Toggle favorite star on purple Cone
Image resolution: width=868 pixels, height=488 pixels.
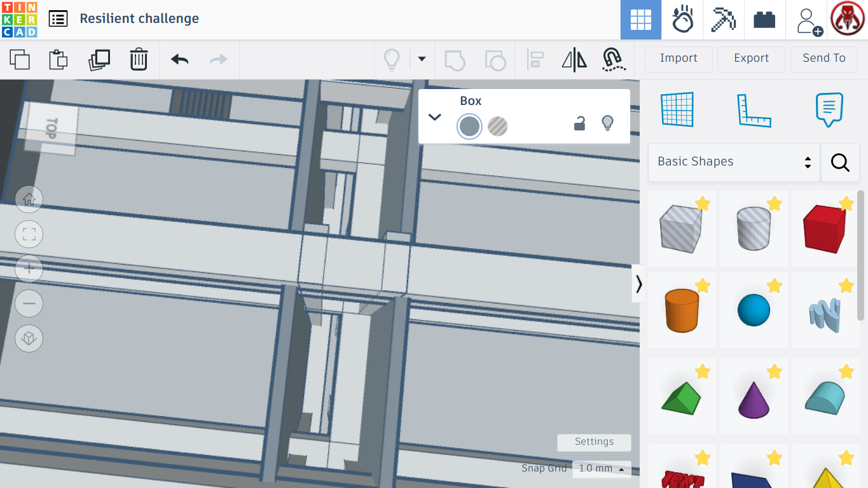(x=775, y=372)
